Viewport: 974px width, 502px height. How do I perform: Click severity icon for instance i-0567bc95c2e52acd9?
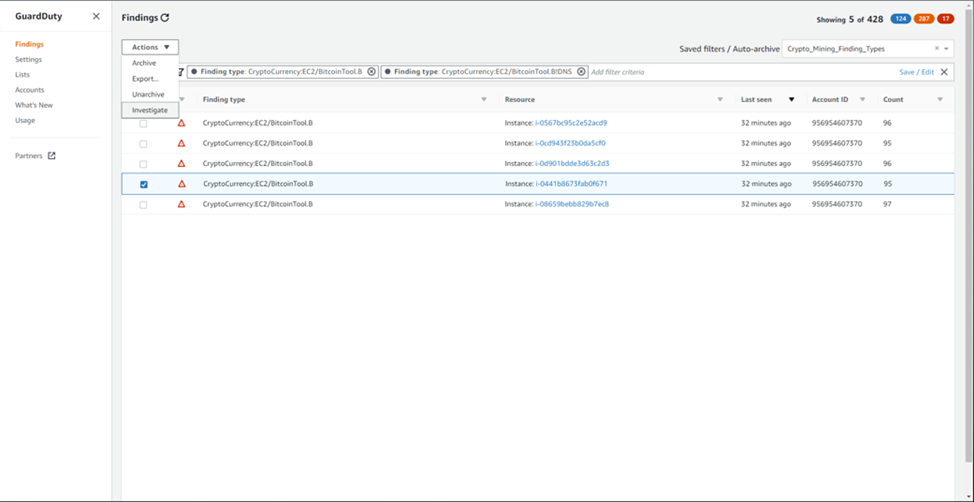(x=181, y=123)
